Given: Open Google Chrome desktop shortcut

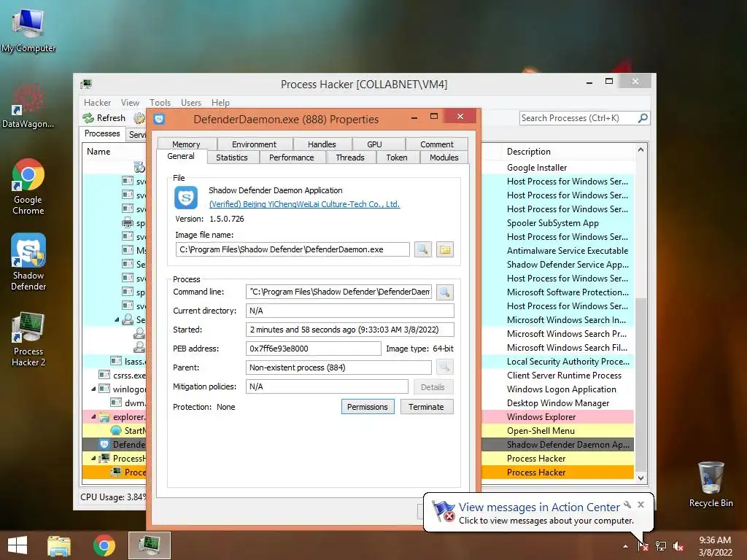Looking at the screenshot, I should pos(28,187).
